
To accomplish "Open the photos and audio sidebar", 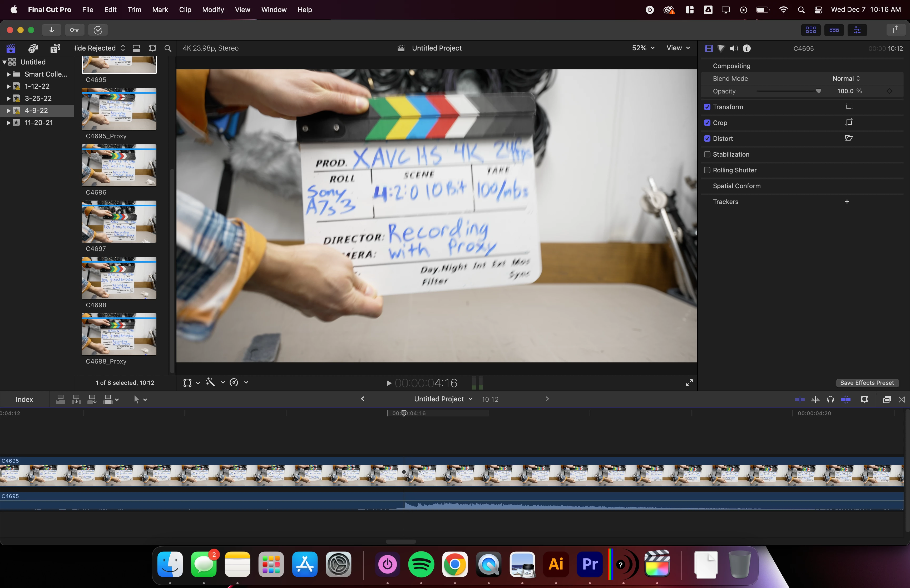I will pos(33,48).
